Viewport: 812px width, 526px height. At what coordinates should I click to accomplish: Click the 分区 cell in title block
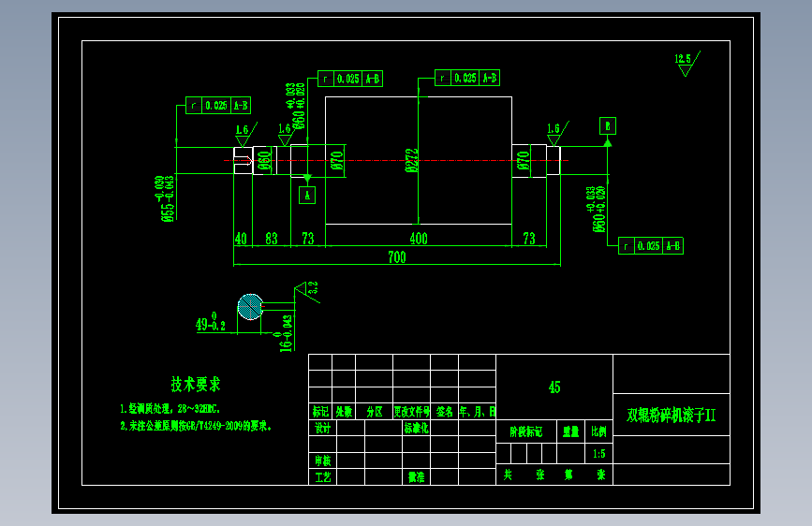coord(375,412)
